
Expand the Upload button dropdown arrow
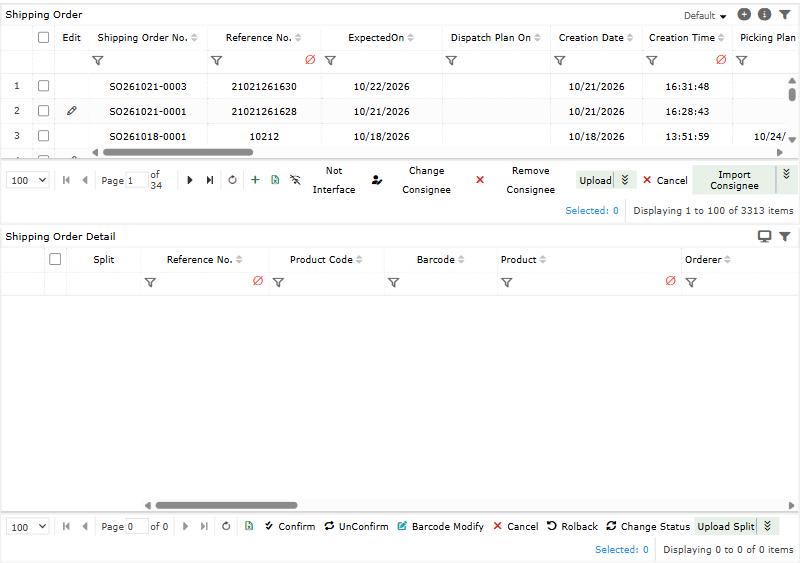coord(625,180)
